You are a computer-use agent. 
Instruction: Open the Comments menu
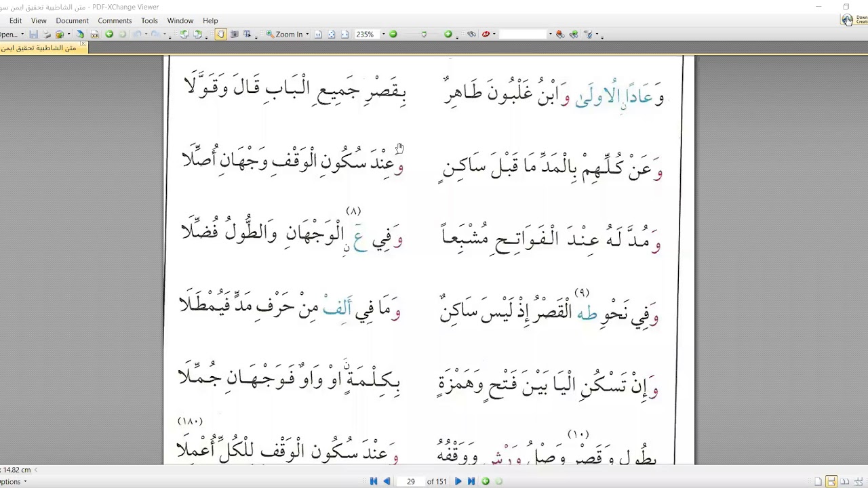coord(115,20)
